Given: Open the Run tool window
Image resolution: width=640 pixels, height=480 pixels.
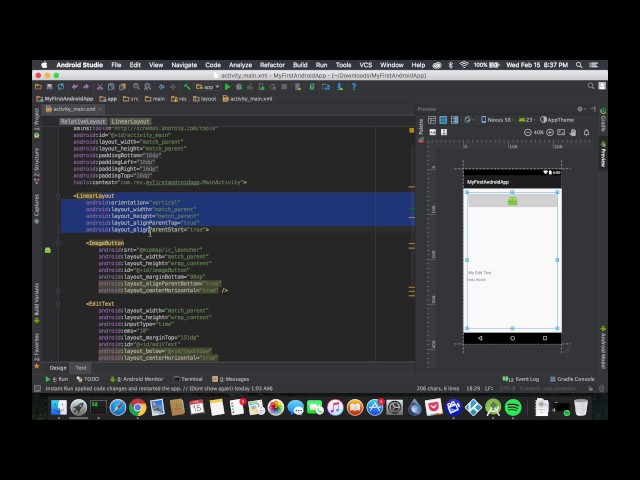Looking at the screenshot, I should point(56,379).
